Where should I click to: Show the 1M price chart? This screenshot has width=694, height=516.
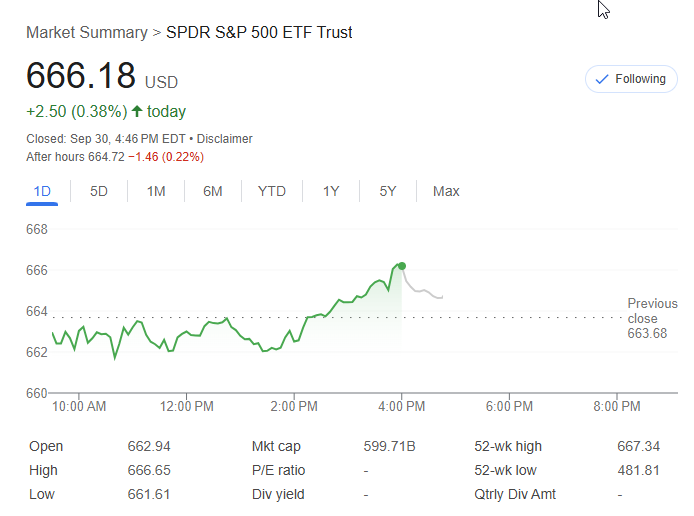pos(156,191)
